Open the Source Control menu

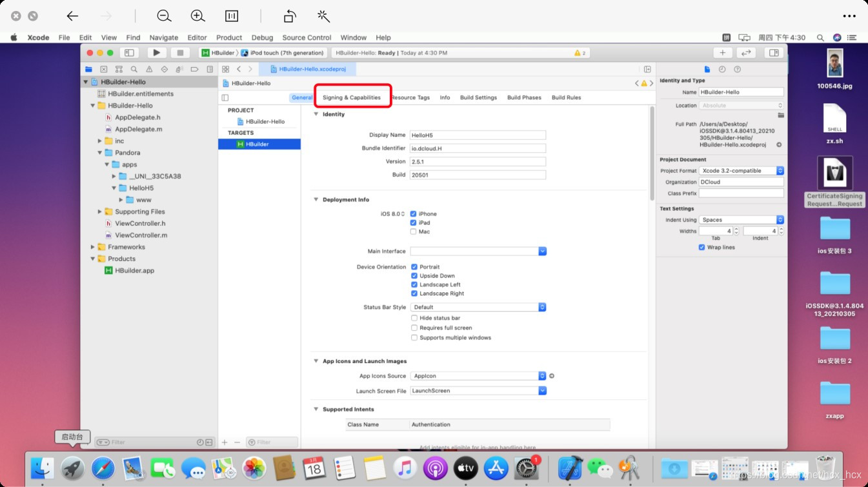coord(307,37)
